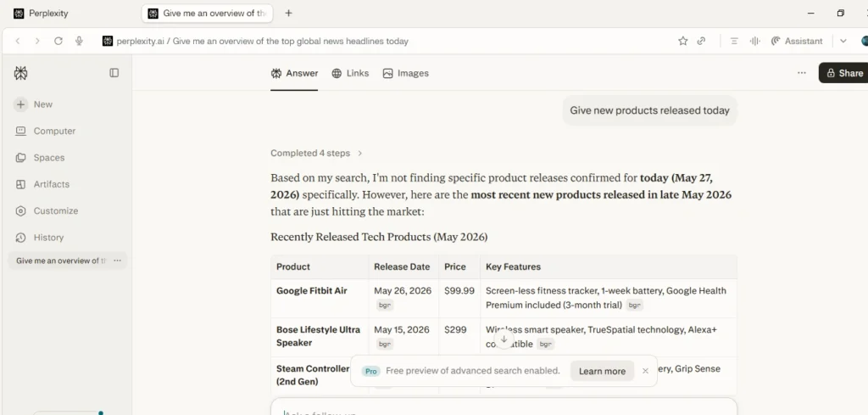Click the microphone voice icon in toolbar
The height and width of the screenshot is (415, 868).
coord(79,41)
